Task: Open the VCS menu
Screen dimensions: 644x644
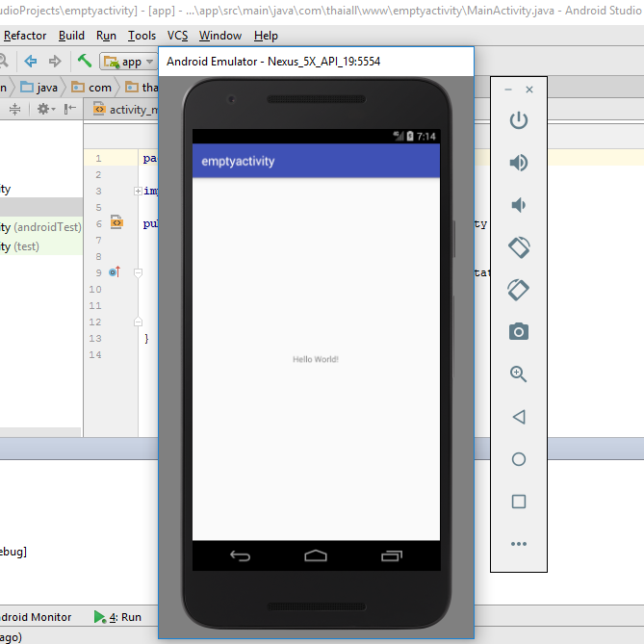Action: click(177, 36)
